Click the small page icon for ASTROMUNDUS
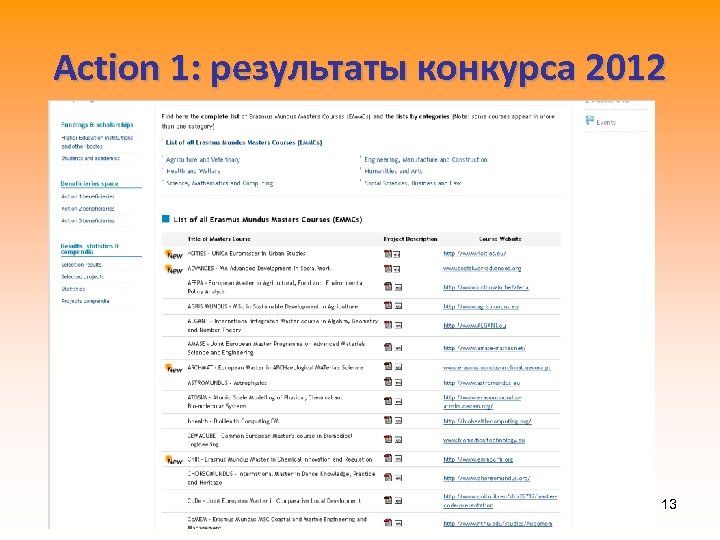The height and width of the screenshot is (540, 720). point(398,382)
